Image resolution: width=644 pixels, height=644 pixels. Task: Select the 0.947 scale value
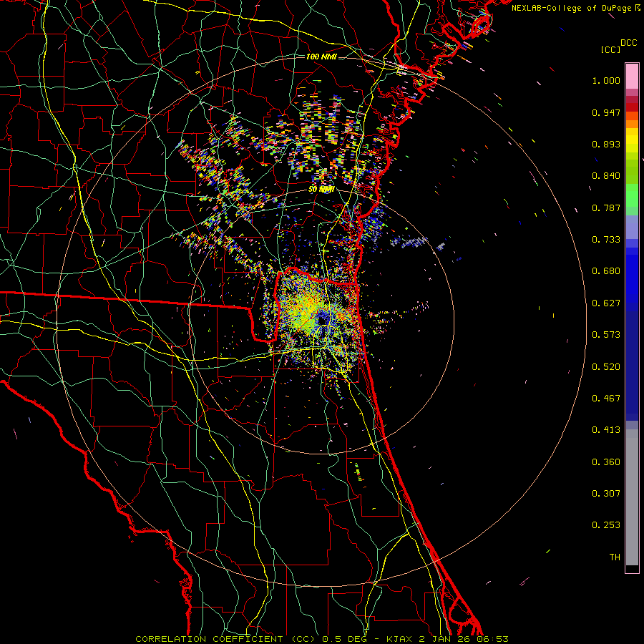click(606, 112)
